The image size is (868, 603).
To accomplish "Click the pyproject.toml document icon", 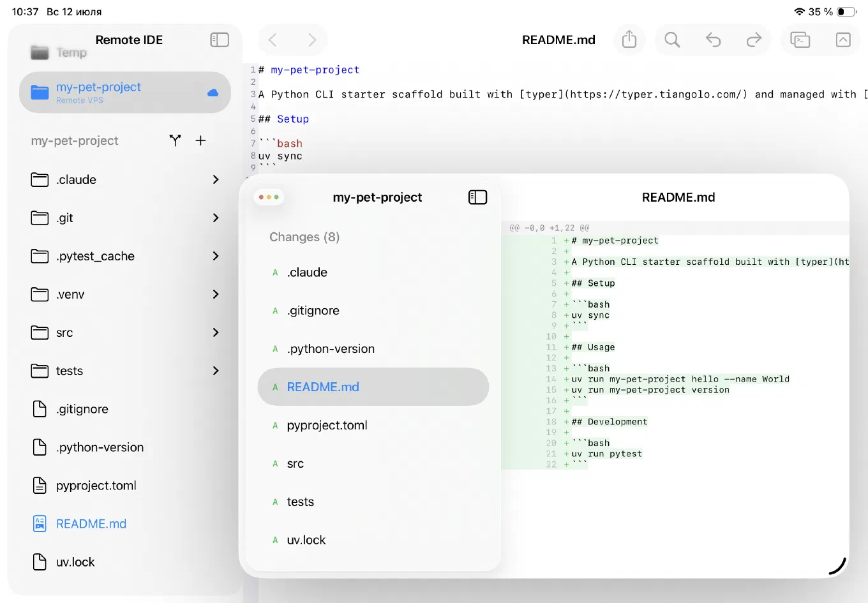I will 40,486.
